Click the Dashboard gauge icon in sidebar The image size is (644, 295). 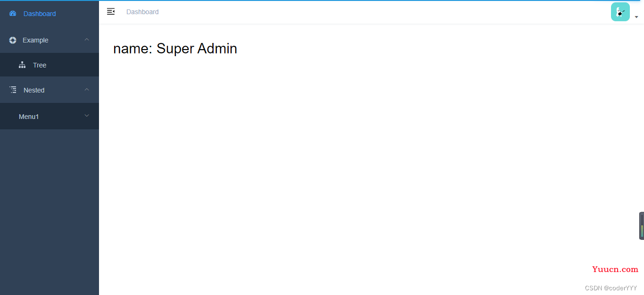(13, 14)
